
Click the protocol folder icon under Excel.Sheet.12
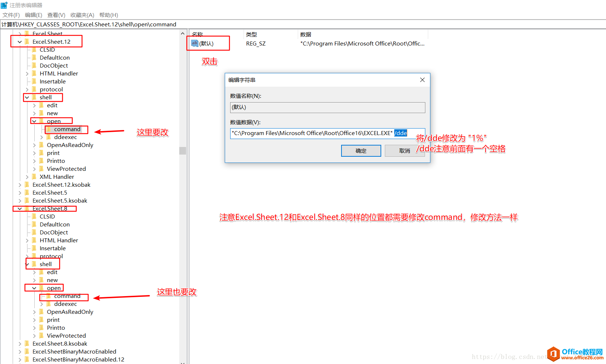[34, 89]
